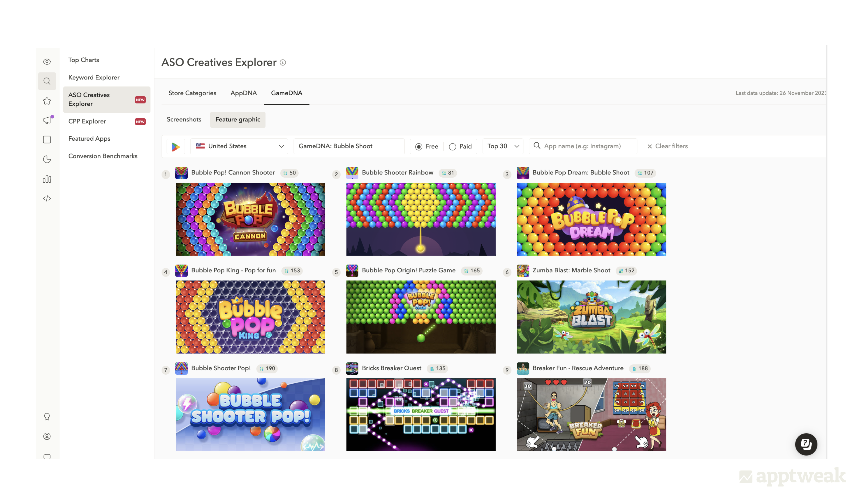Open the help chat widget button
This screenshot has height=504, width=864.
806,444
